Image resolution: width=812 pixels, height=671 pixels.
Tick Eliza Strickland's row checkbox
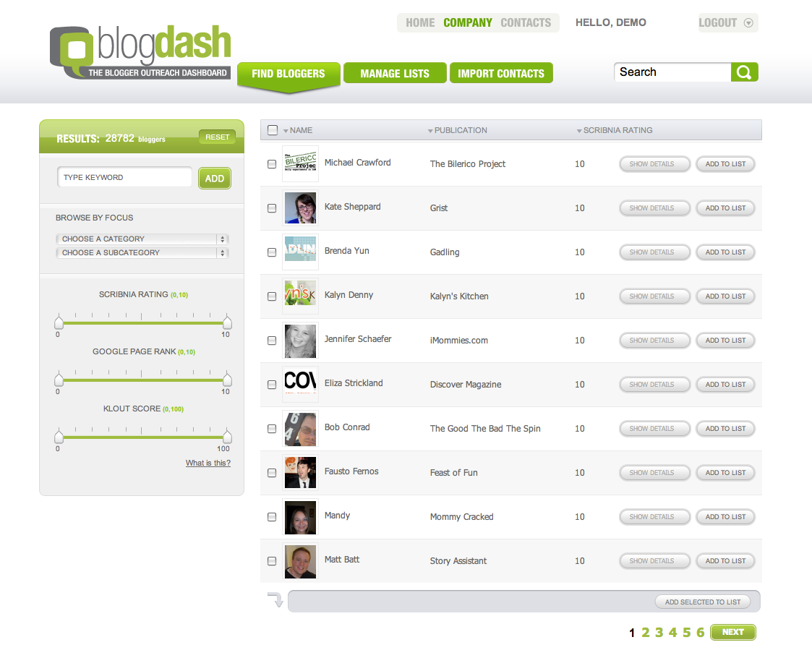click(x=272, y=385)
